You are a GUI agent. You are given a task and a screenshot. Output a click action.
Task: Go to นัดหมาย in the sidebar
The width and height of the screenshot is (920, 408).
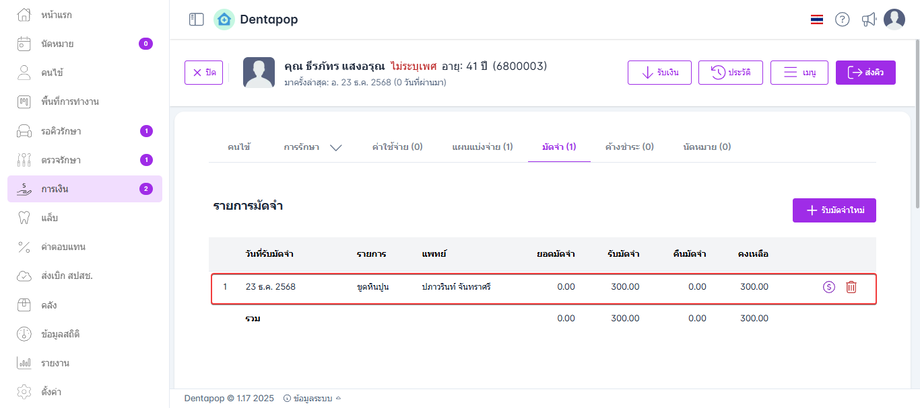58,44
